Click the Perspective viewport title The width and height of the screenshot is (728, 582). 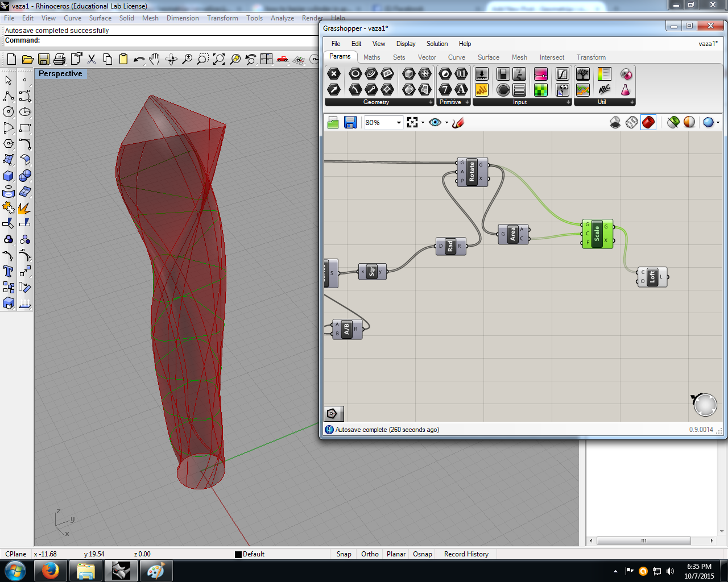tap(60, 74)
